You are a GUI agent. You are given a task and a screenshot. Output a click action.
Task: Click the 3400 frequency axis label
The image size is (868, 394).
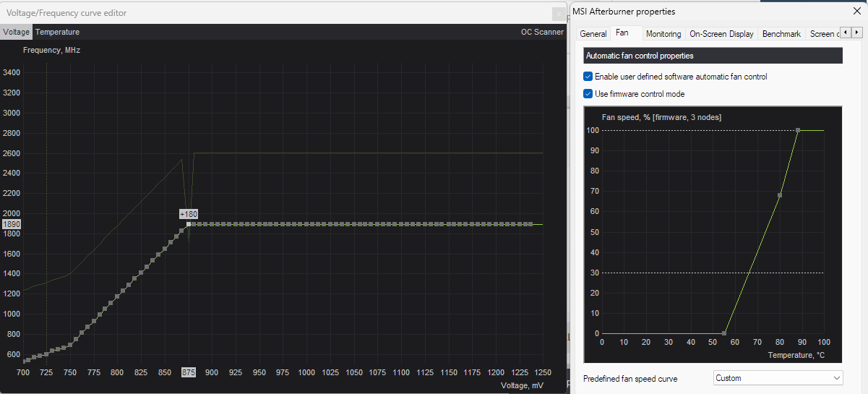click(12, 73)
